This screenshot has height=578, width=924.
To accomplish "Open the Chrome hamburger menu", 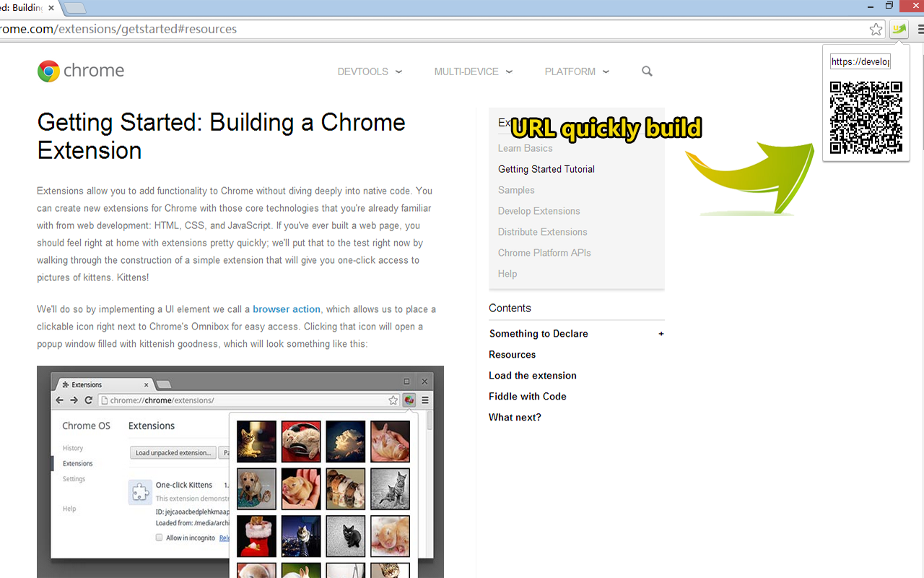I will (920, 30).
